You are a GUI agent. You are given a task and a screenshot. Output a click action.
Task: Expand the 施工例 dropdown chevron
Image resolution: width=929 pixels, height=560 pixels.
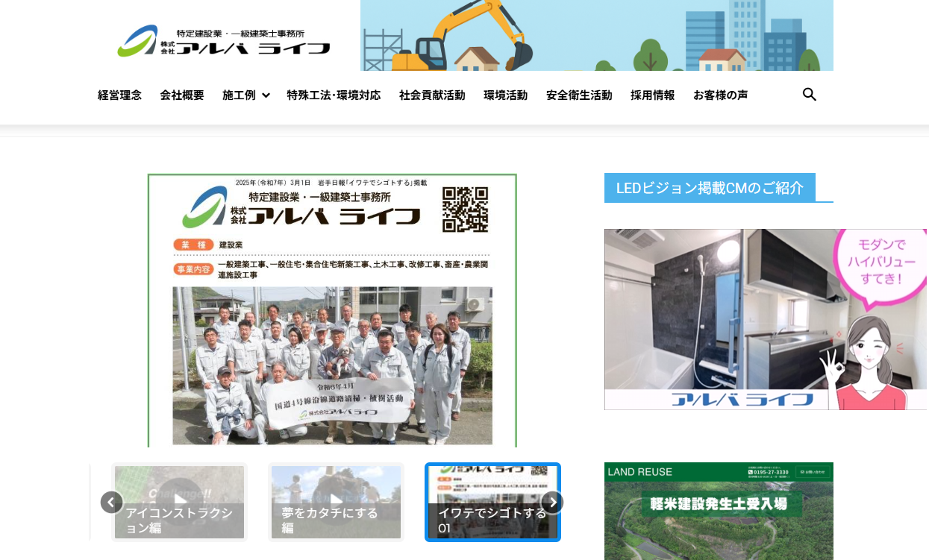(266, 95)
